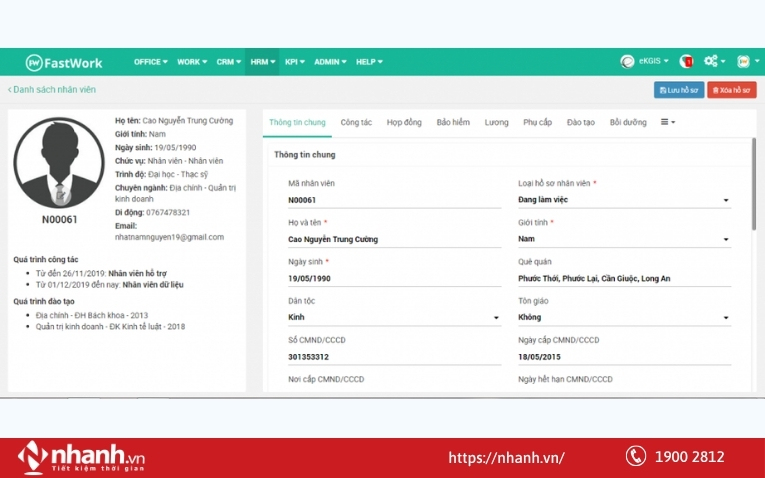
Task: Click the Ngày sinh date field
Action: point(394,279)
